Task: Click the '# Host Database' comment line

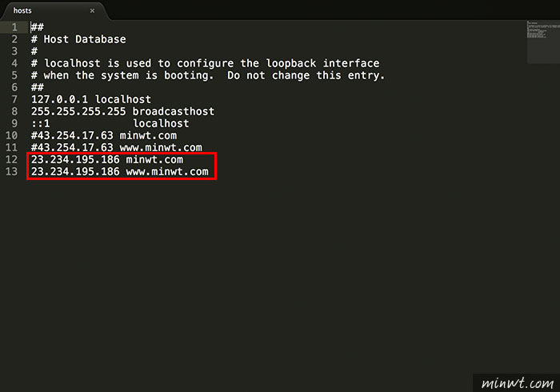Action: (x=78, y=39)
